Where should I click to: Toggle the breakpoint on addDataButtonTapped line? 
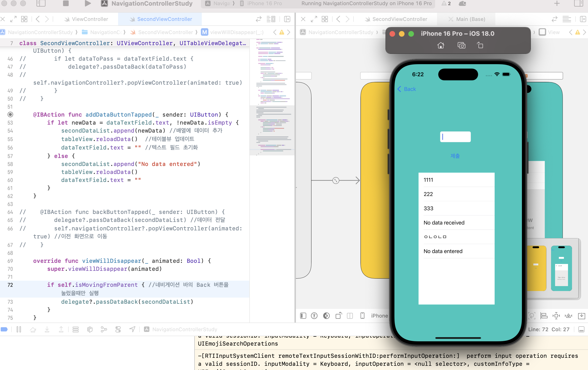(10, 114)
